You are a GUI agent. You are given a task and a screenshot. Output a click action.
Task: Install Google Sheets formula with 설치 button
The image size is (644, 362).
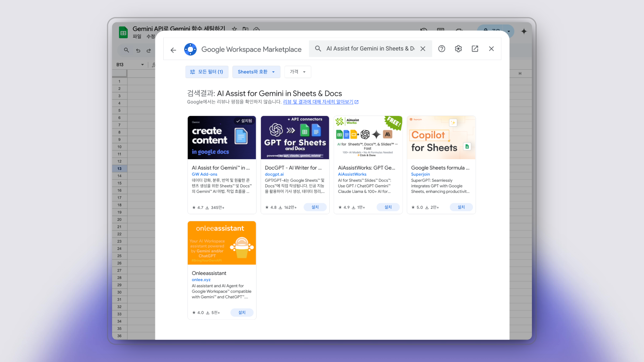461,207
